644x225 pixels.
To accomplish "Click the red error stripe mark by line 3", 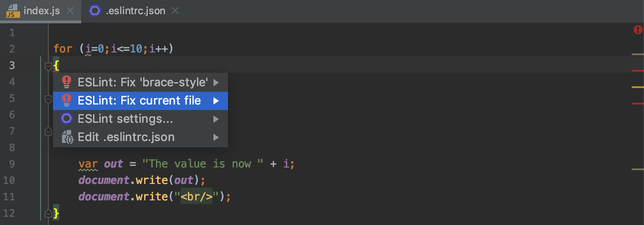I will [638, 71].
